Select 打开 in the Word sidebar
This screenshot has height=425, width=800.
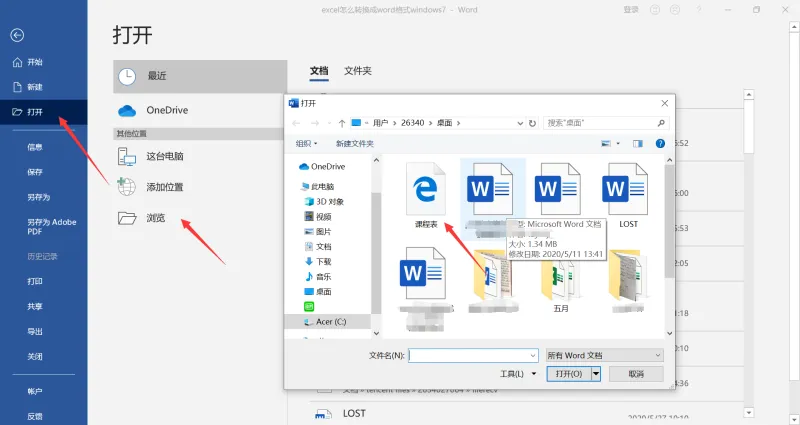[x=43, y=112]
